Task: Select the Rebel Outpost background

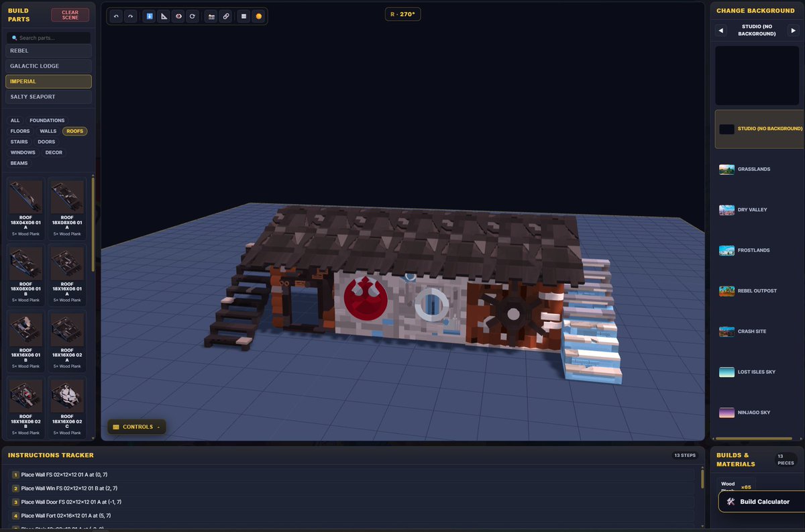Action: pyautogui.click(x=760, y=291)
